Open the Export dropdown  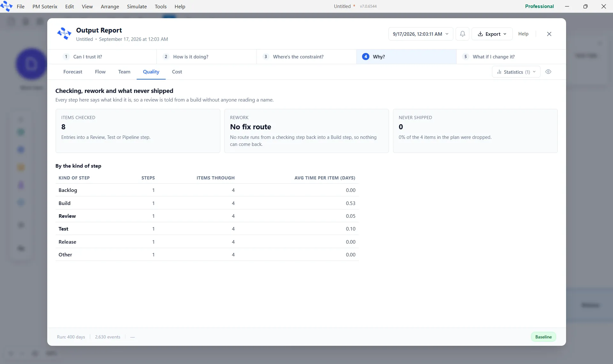[492, 34]
